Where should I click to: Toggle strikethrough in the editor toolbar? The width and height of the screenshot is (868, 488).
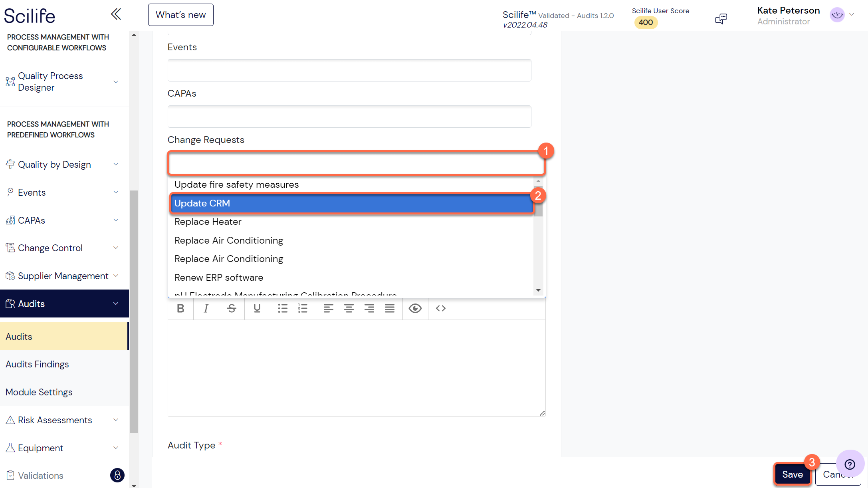[232, 308]
